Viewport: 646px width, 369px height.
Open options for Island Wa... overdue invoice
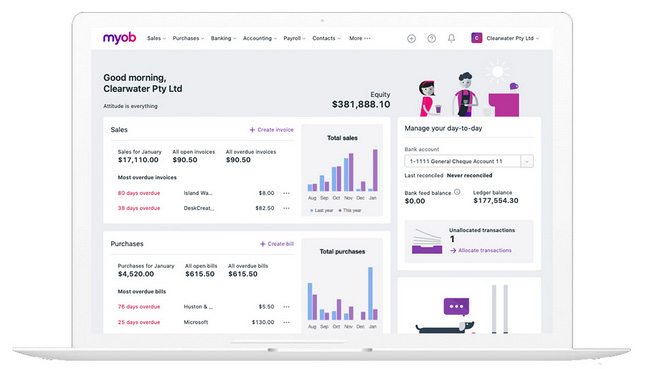(286, 193)
